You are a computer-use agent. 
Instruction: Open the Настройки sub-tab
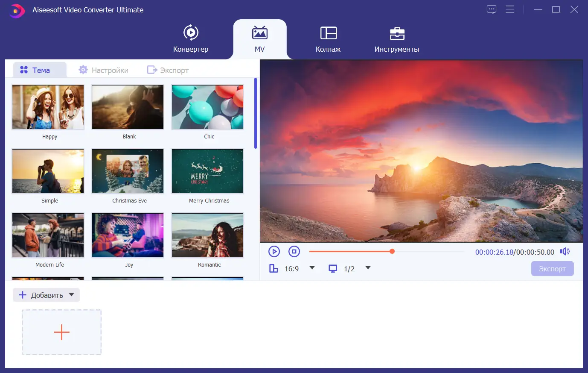pyautogui.click(x=104, y=70)
